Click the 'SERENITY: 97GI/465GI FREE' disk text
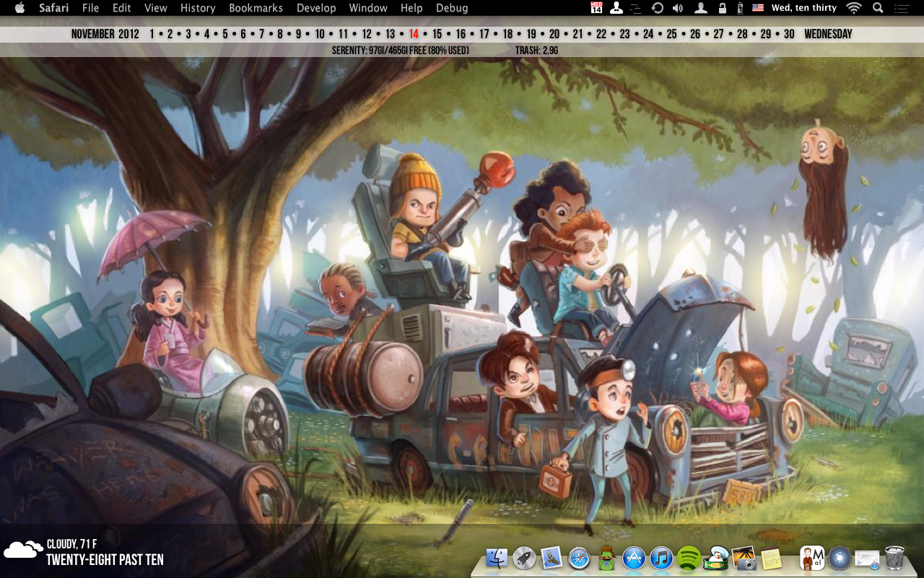 point(401,51)
